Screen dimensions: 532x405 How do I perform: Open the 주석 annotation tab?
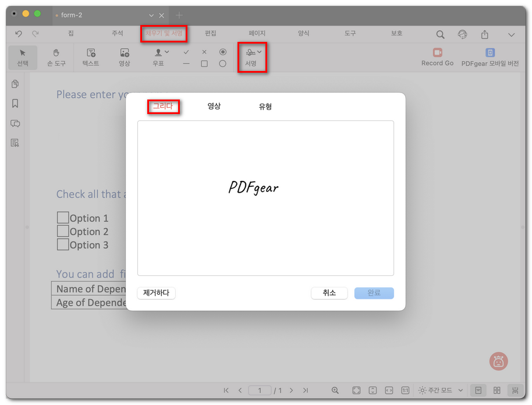[x=118, y=33]
